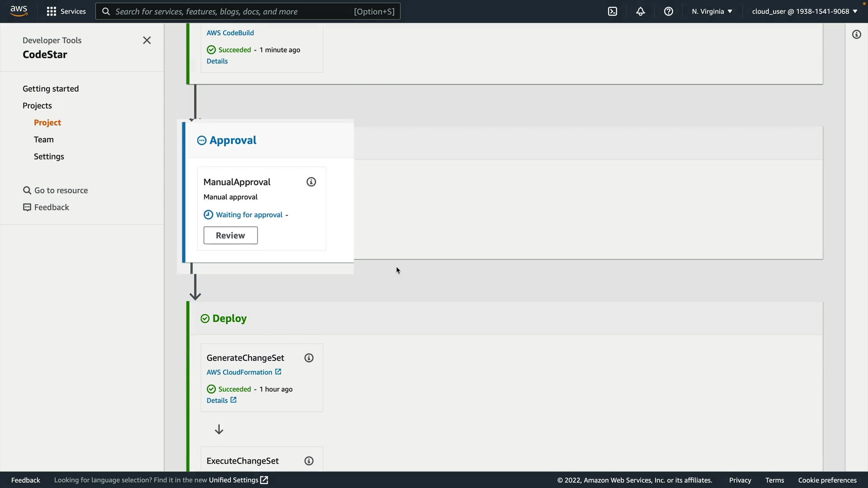Close the Developer Tools side panel

pos(147,40)
